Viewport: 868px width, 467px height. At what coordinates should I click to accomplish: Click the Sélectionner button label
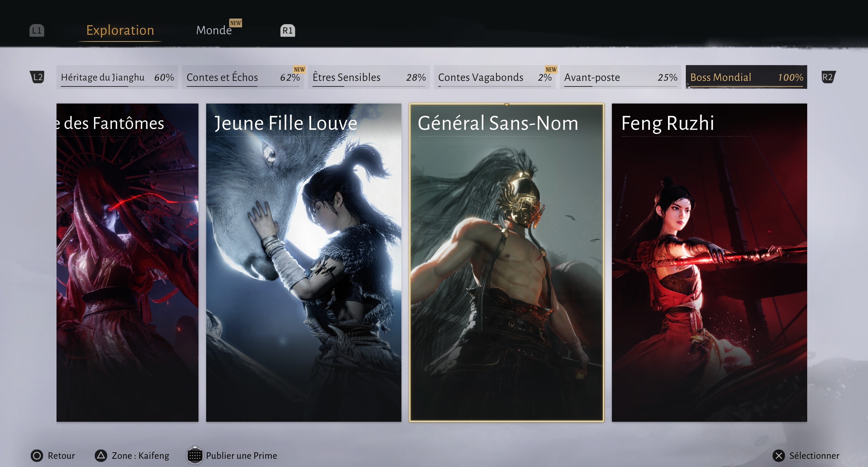tap(814, 455)
